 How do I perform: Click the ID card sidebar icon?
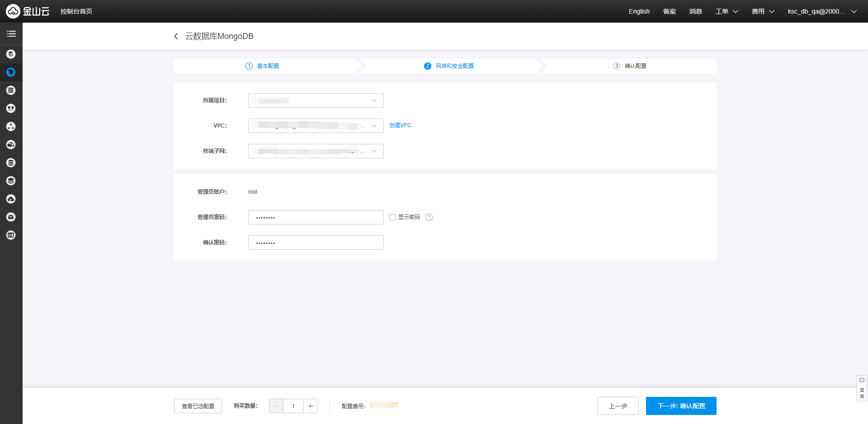pyautogui.click(x=11, y=235)
